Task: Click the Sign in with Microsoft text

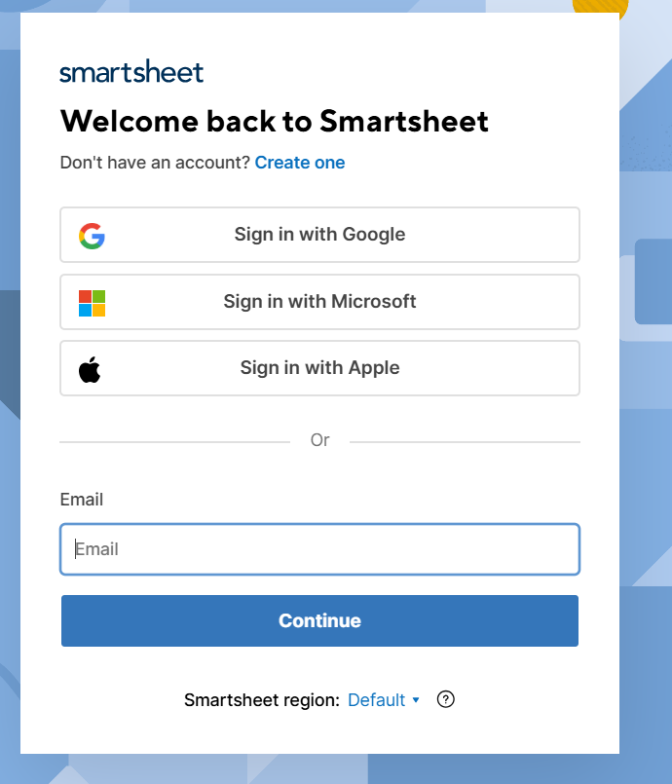Action: coord(320,301)
